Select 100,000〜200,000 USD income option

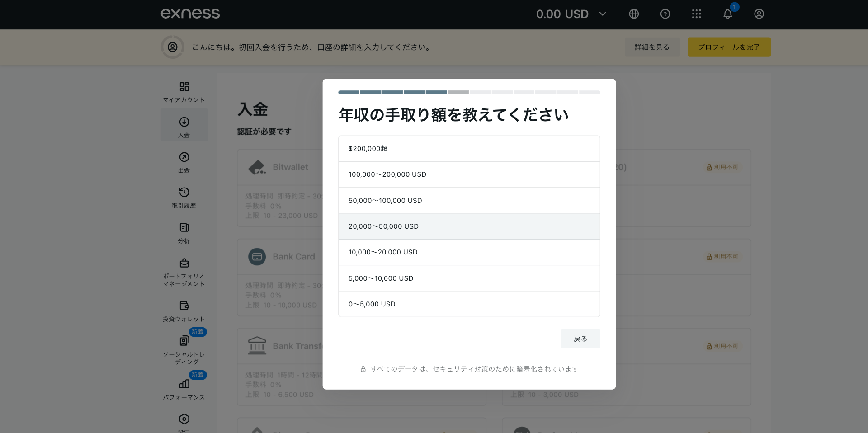pyautogui.click(x=469, y=174)
